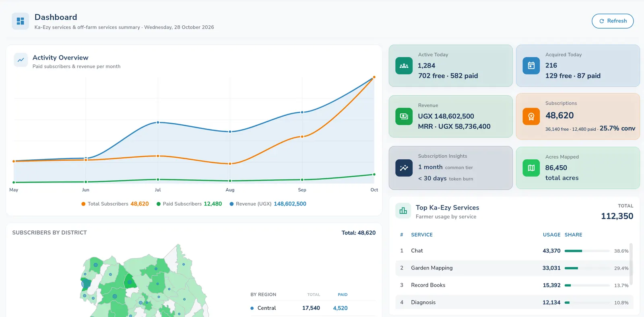Click the Central paid value 4,520
Screen dimensions: 644x317
pos(340,308)
